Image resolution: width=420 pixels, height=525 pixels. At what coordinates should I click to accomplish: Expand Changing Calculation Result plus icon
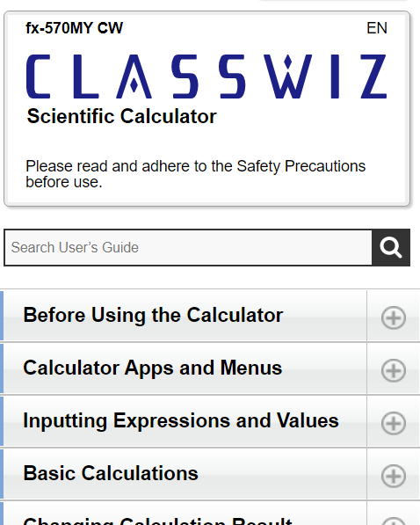394,522
